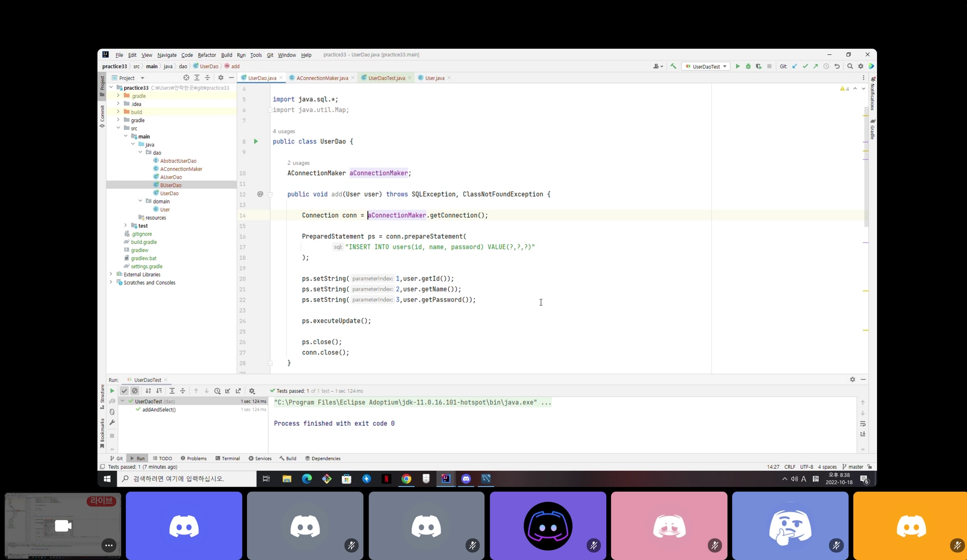Click Import Tests from File icon
This screenshot has width=967, height=560.
(x=228, y=391)
